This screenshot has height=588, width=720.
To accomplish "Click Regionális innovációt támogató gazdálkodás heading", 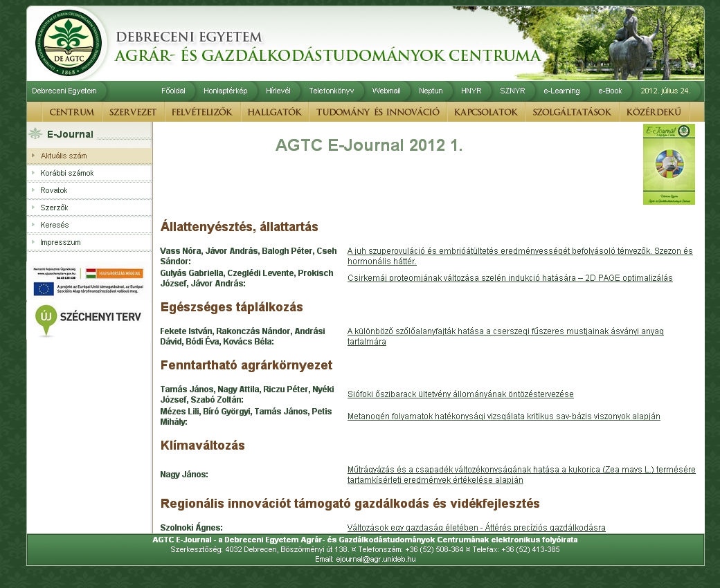I will point(350,504).
